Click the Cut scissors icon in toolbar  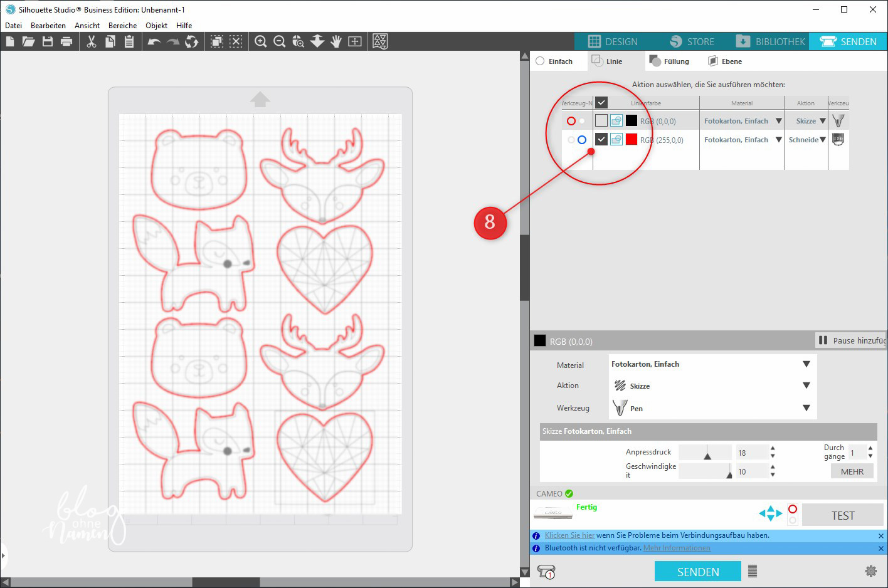(x=92, y=41)
